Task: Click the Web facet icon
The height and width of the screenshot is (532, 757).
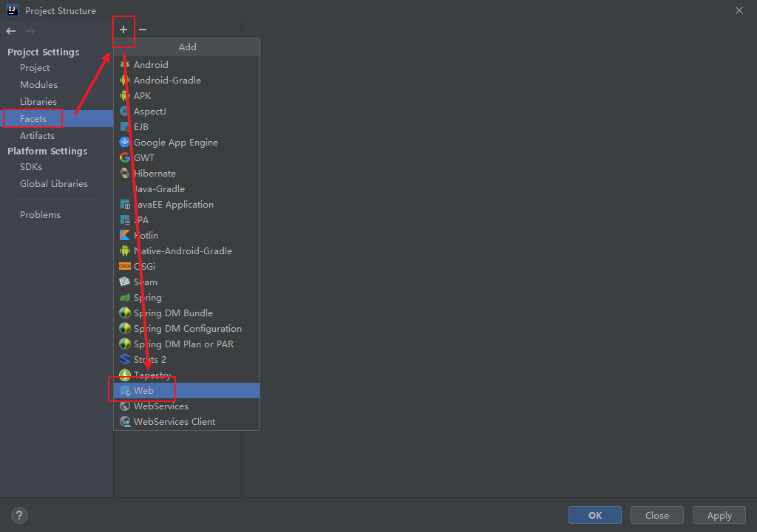Action: 125,391
